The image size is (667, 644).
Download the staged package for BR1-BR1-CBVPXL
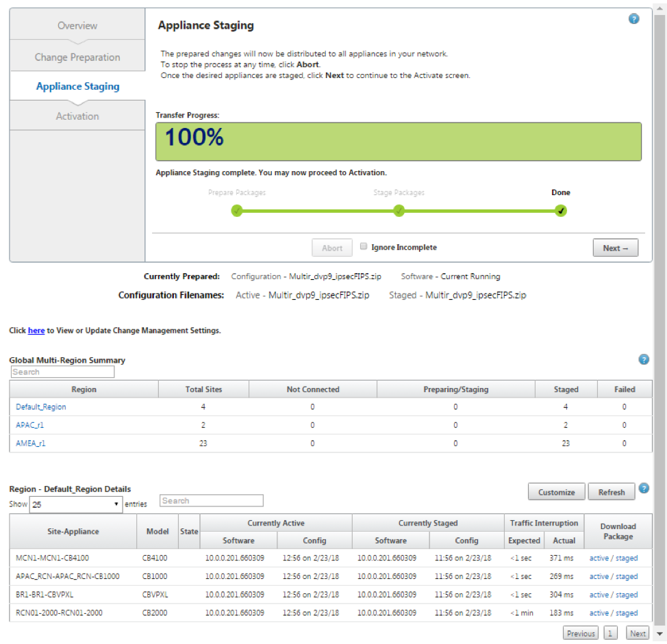pos(627,595)
